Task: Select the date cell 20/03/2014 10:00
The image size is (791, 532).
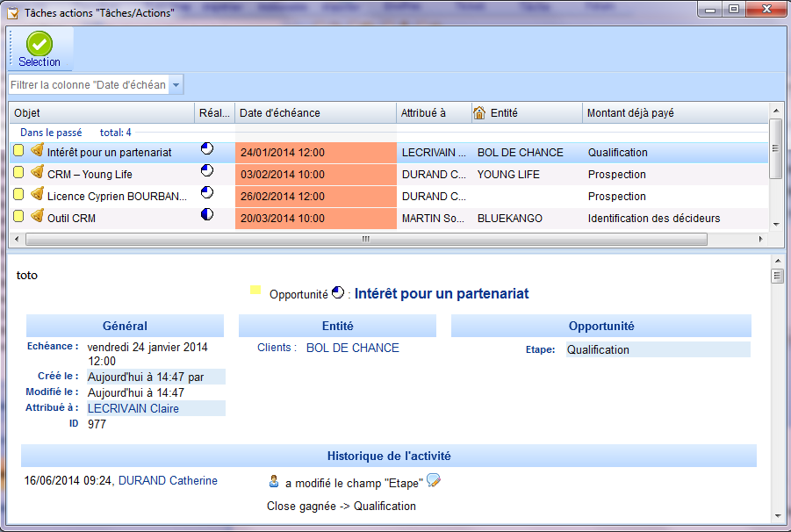Action: click(x=316, y=219)
